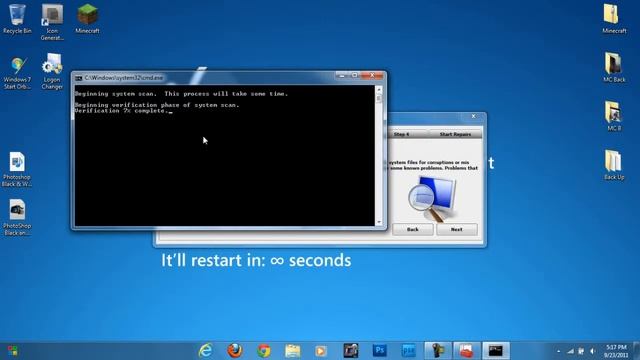640x360 pixels.
Task: Click the Action Center flag tray icon
Action: click(x=581, y=351)
